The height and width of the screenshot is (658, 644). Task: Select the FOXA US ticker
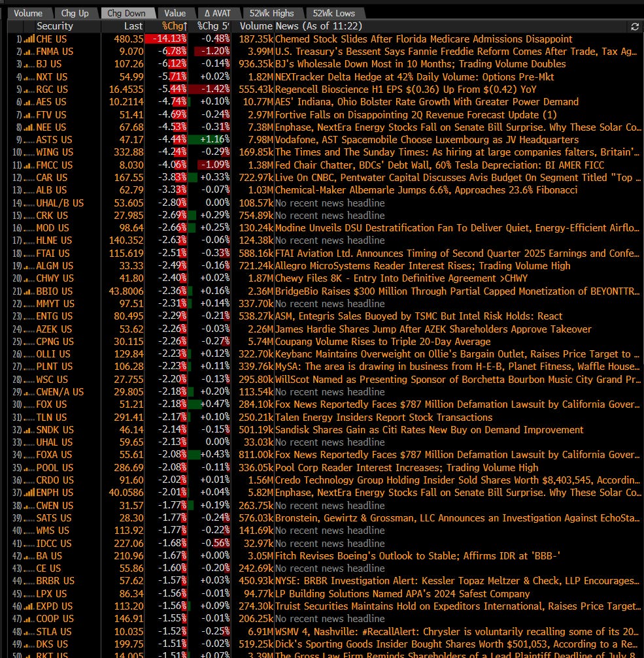tap(54, 455)
